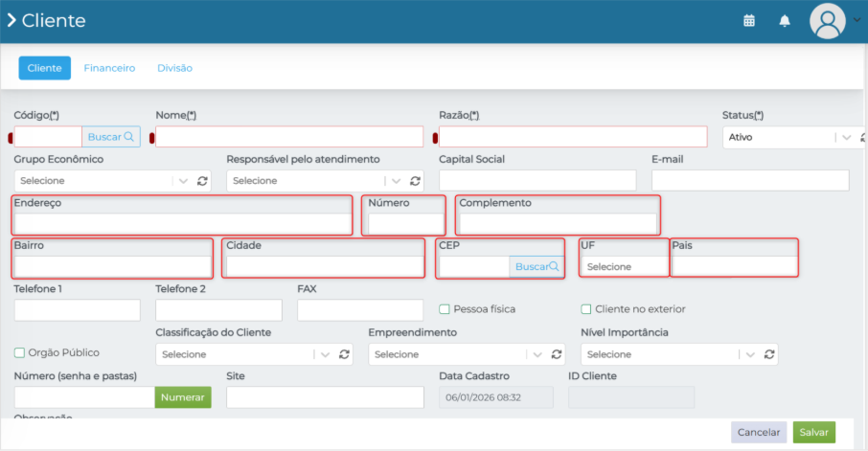Refresh the Grupo Econômico list

tap(202, 181)
